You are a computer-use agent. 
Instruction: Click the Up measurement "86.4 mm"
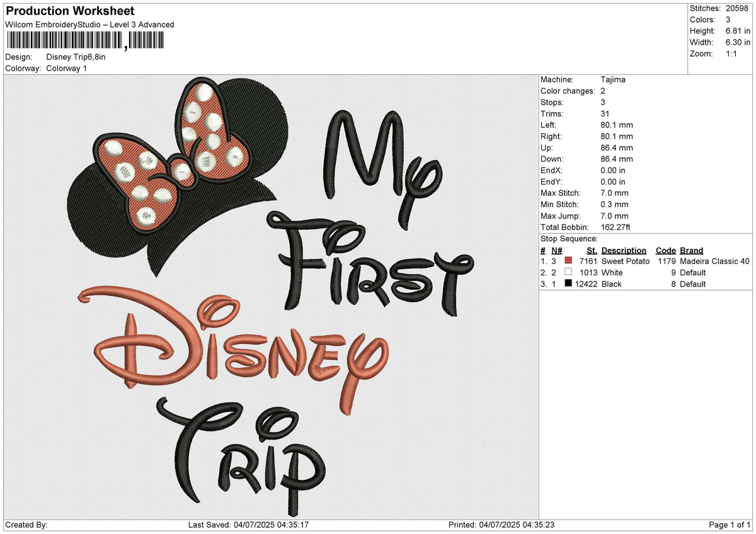pos(617,147)
